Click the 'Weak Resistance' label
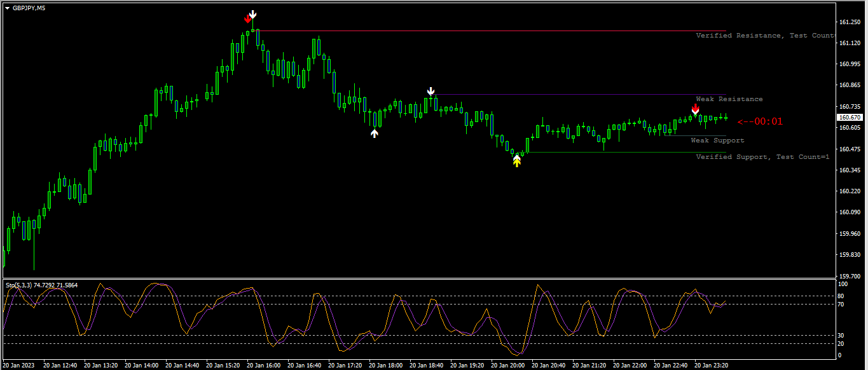 (729, 99)
